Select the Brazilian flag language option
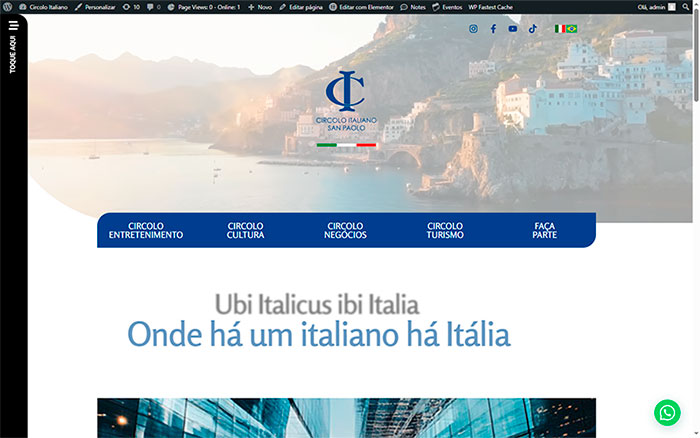Viewport: 700px width, 438px height. (x=572, y=29)
